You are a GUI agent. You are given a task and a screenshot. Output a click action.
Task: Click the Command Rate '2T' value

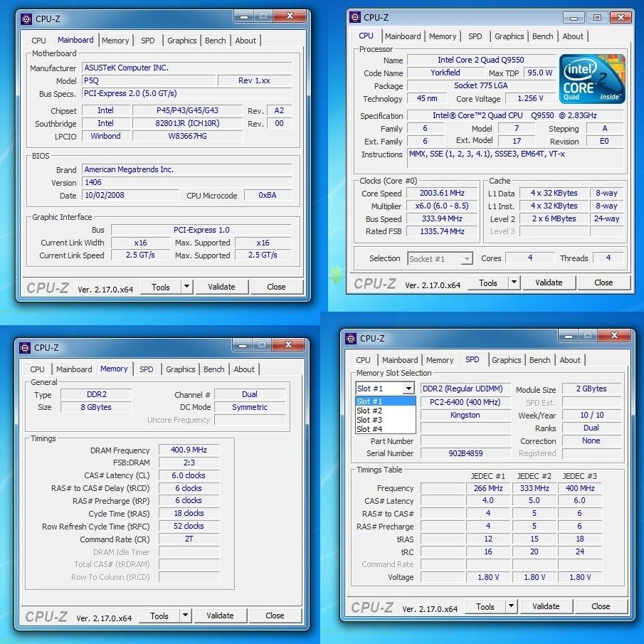click(189, 539)
